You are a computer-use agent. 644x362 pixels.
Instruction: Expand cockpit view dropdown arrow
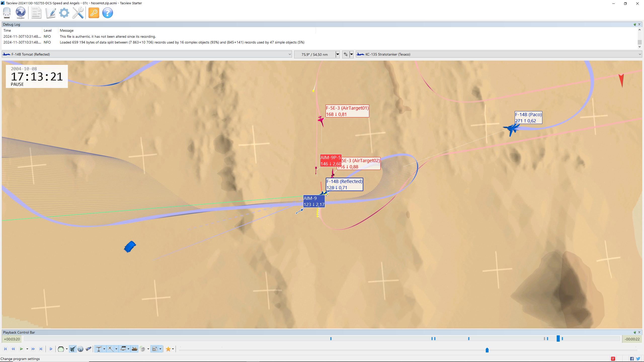(67, 349)
